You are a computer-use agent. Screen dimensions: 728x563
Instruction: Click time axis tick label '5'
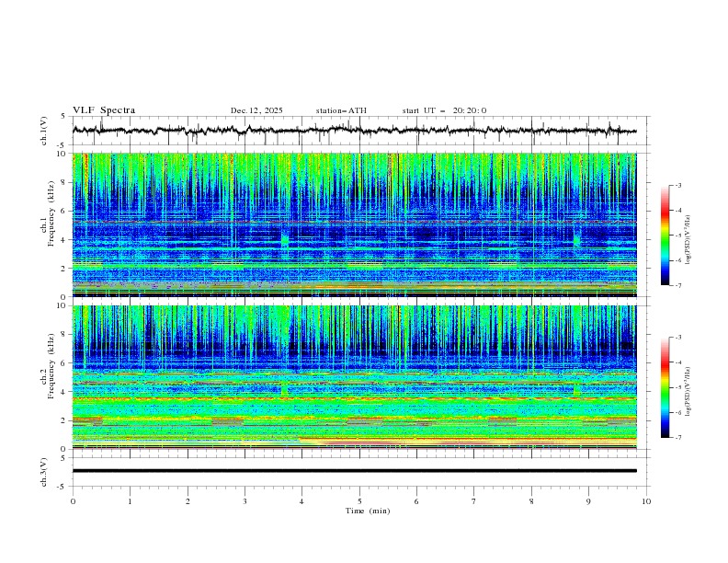click(x=359, y=501)
